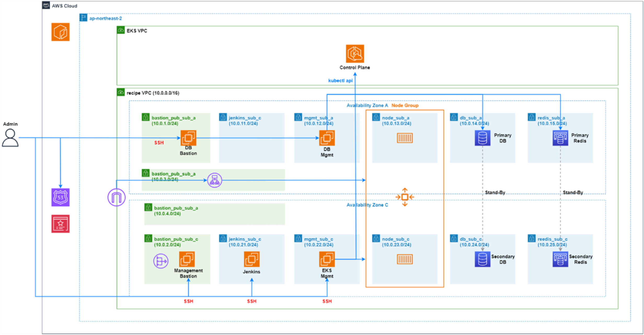Select the 'db_sub_c (10.0.24.0/24)' subnet label

474,242
